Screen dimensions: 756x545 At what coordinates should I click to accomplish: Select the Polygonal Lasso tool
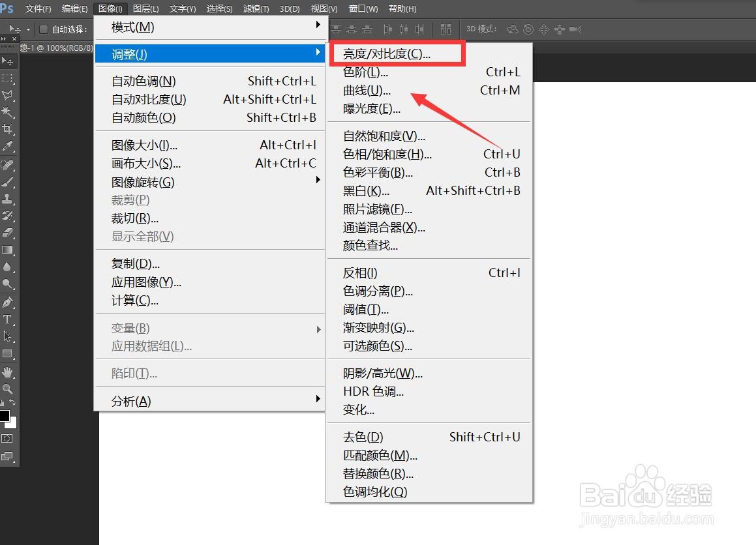click(x=8, y=95)
